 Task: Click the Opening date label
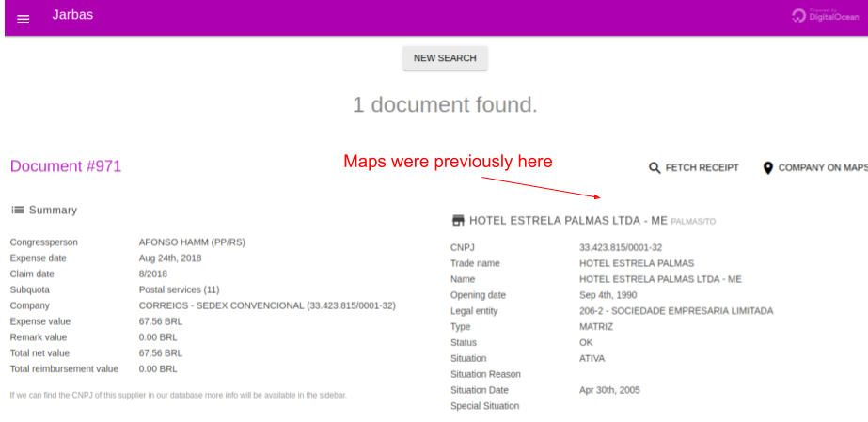(x=479, y=295)
